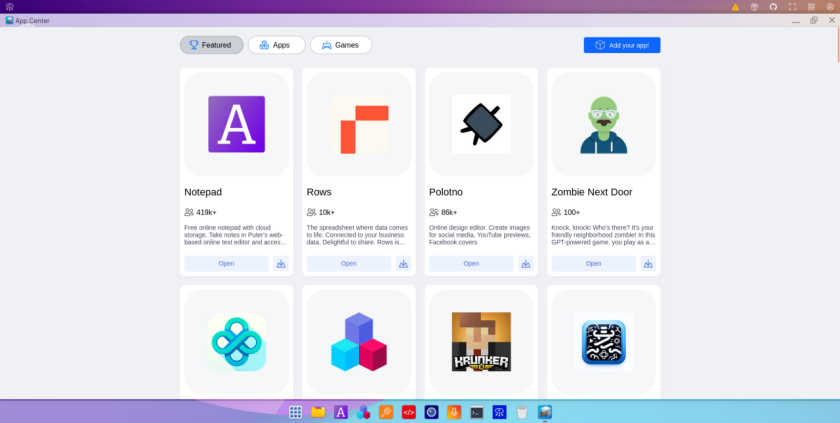This screenshot has width=840, height=423.
Task: Click the 100+ users count
Action: [572, 212]
